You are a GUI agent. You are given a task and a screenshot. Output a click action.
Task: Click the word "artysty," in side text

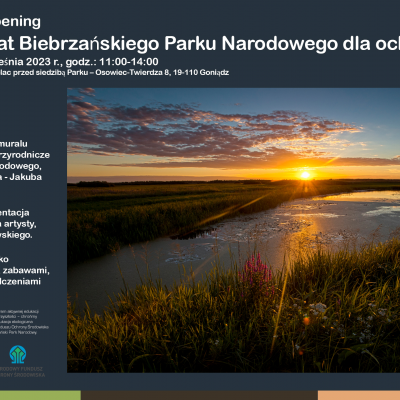point(20,224)
